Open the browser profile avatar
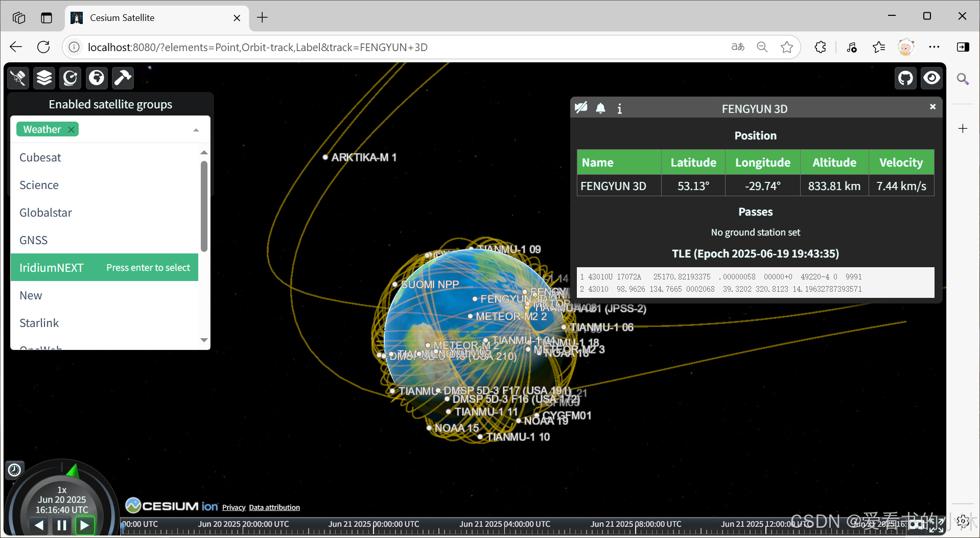 [906, 47]
